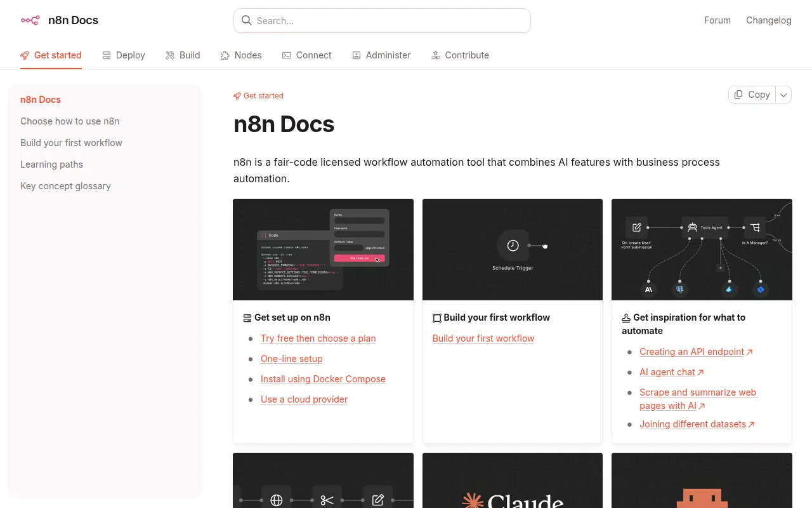Click the rocket icon on Get started tab
This screenshot has height=508, width=812.
pyautogui.click(x=25, y=55)
